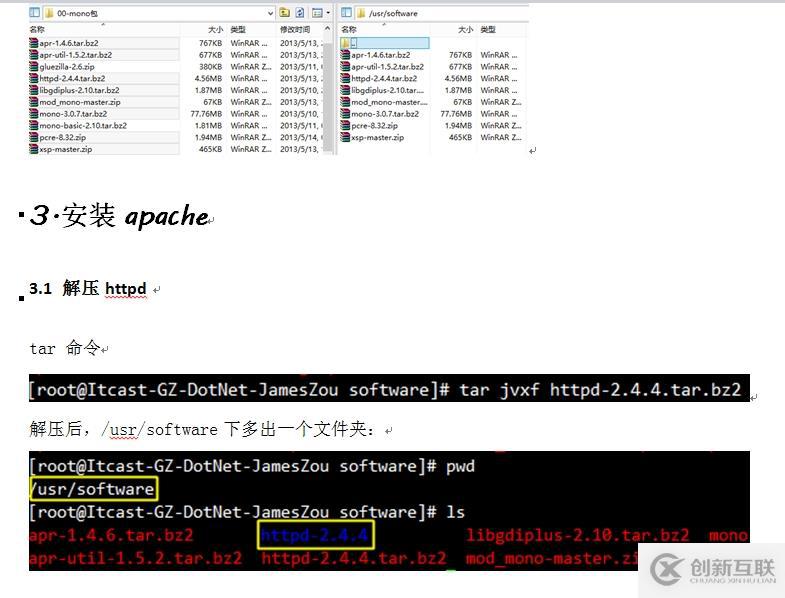Sort left pane by 类型 column header

(x=238, y=30)
